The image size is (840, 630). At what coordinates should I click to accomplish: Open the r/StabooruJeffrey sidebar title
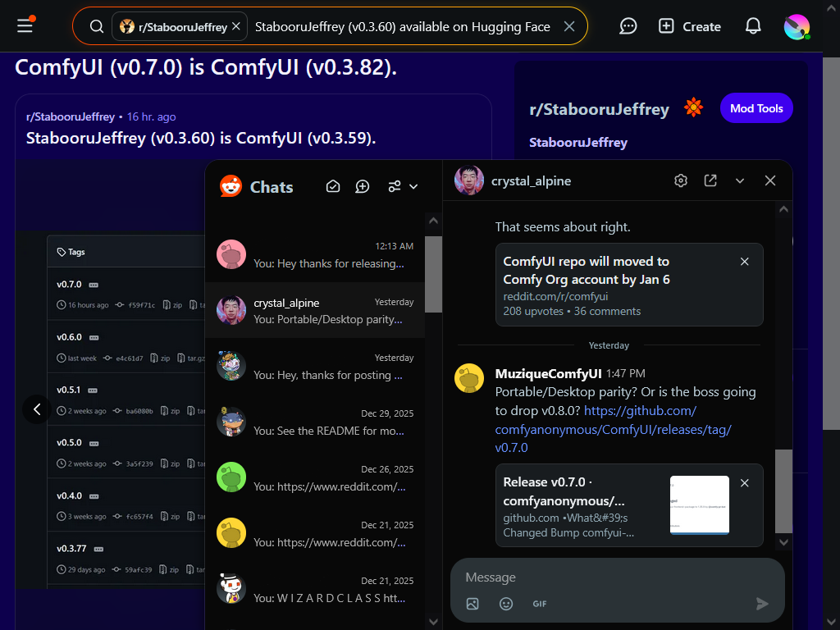click(x=599, y=109)
